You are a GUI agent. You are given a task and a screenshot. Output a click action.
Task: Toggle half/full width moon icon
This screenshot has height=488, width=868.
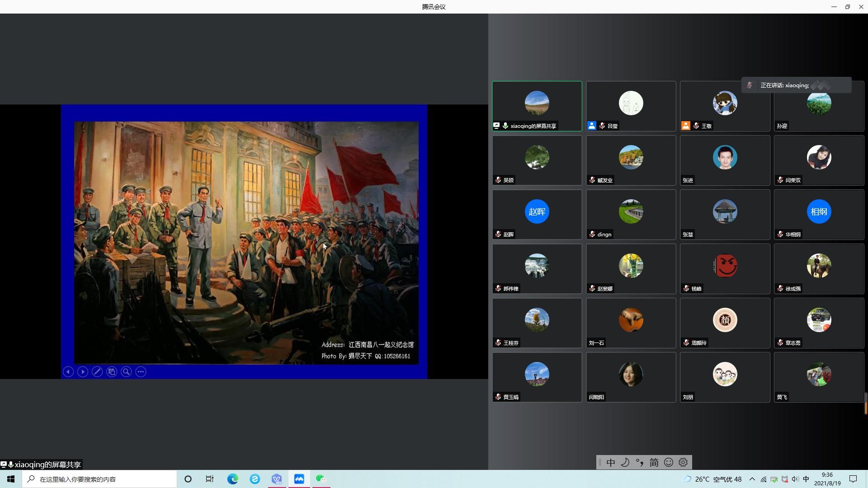click(625, 462)
